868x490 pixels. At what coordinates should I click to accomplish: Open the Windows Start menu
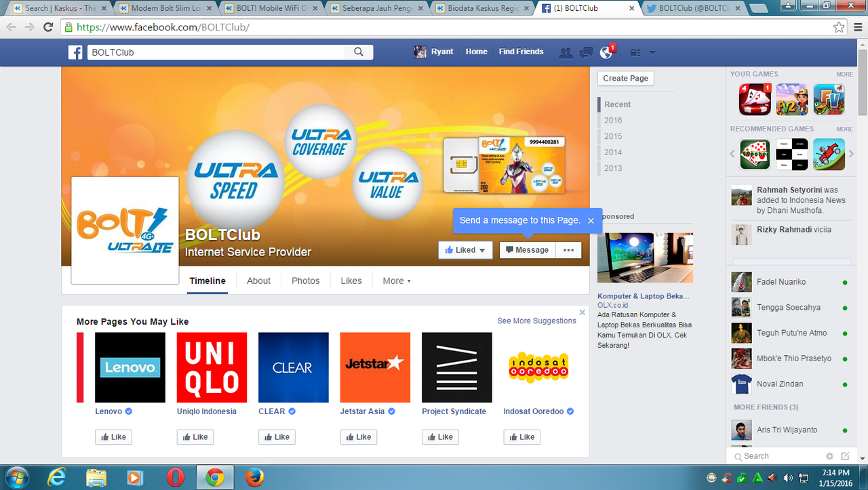click(x=16, y=478)
